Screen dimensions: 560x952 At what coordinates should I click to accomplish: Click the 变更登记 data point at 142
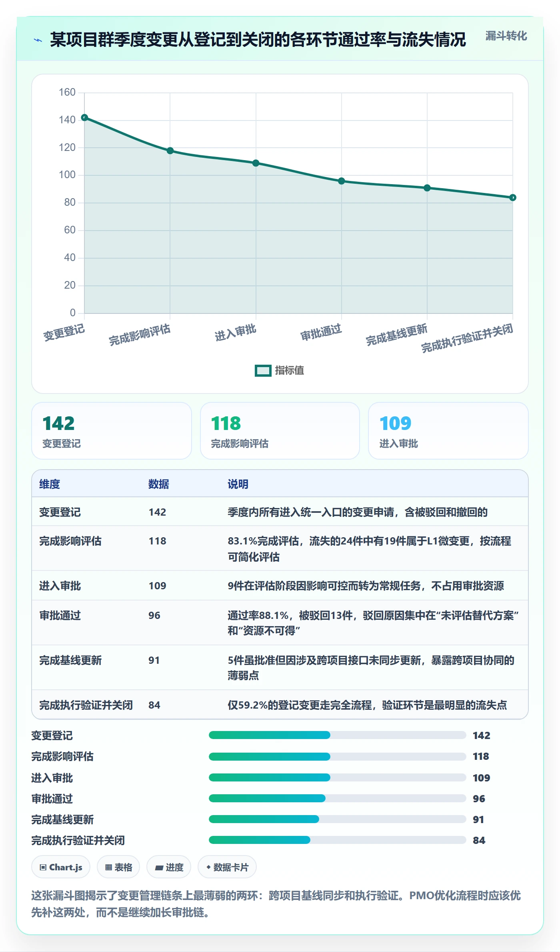(x=84, y=118)
